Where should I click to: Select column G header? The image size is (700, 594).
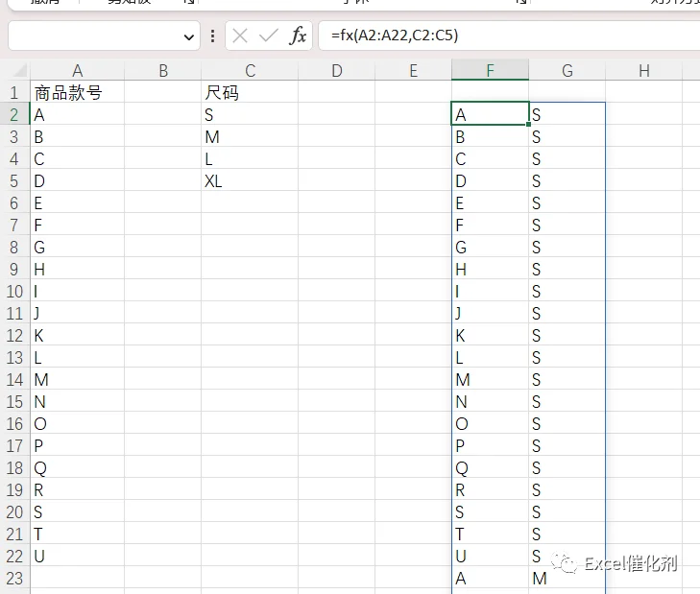pos(567,70)
